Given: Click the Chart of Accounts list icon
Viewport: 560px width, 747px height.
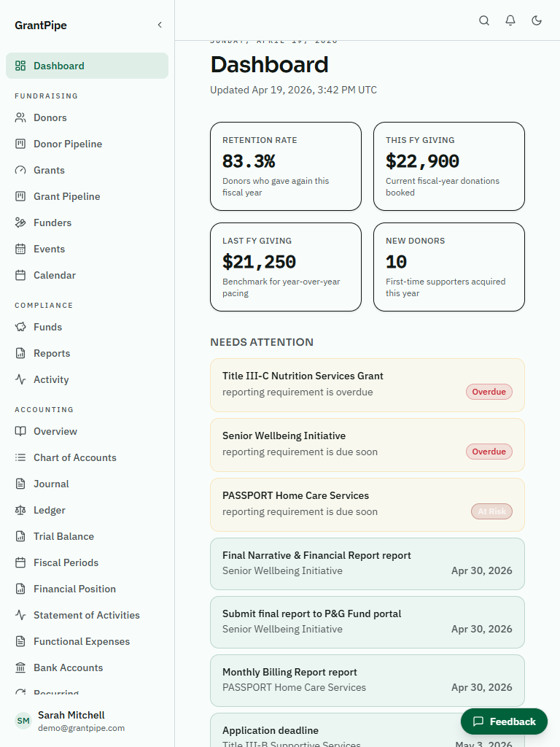Looking at the screenshot, I should pos(20,457).
